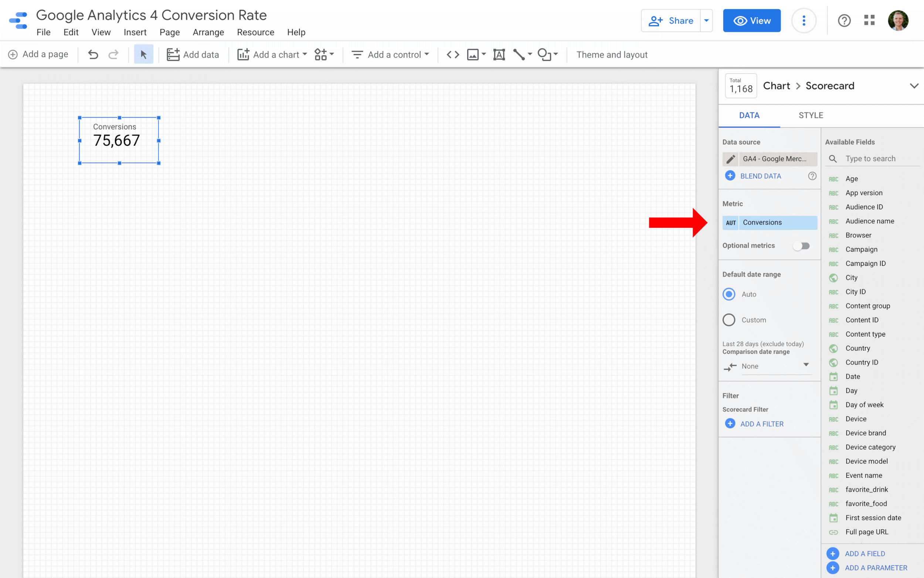Open the Resource menu
This screenshot has width=924, height=578.
click(255, 32)
